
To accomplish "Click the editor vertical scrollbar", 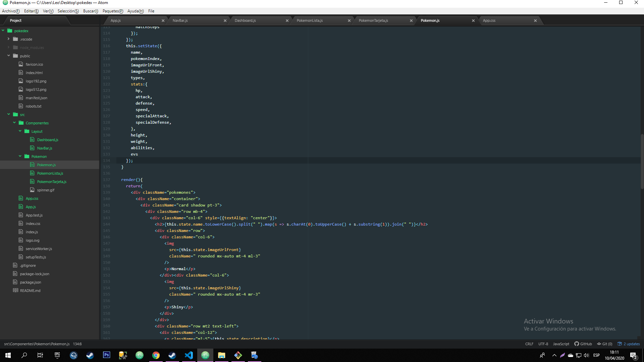I will click(642, 162).
